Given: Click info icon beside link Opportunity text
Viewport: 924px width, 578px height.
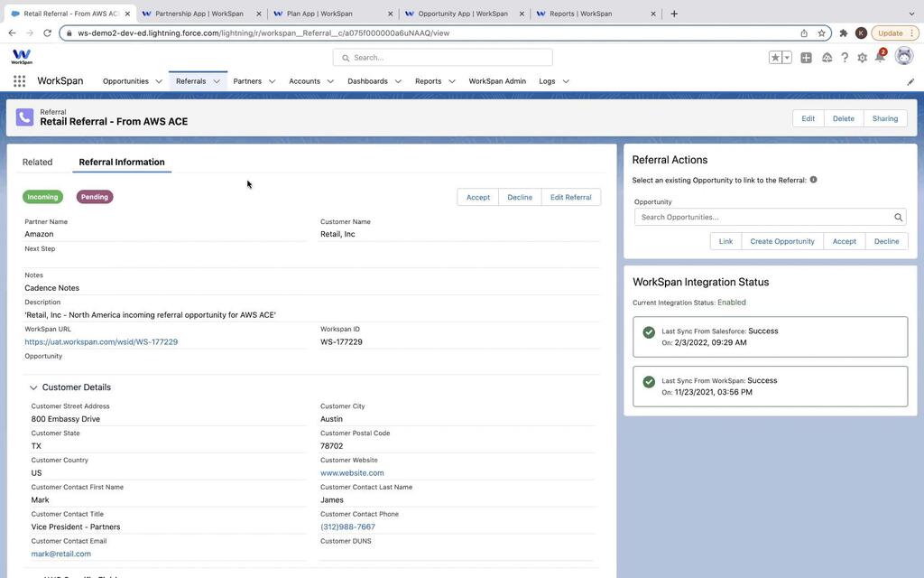Looking at the screenshot, I should [813, 180].
